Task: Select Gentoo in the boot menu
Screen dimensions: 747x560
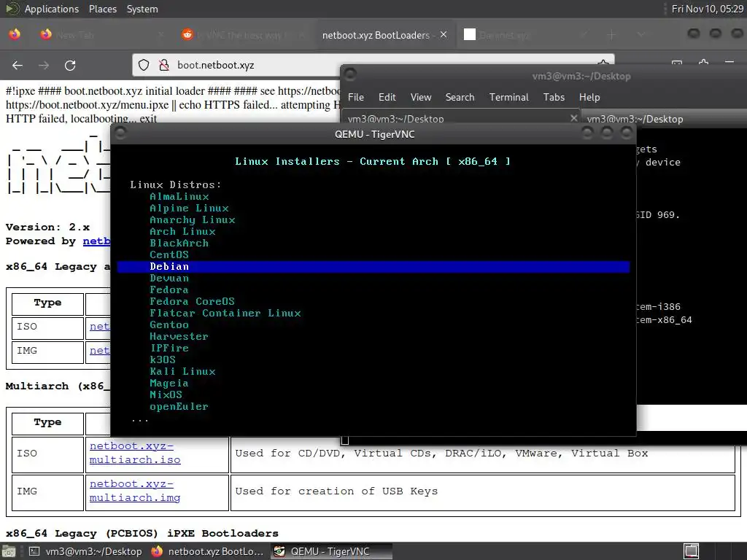Action: (x=169, y=324)
